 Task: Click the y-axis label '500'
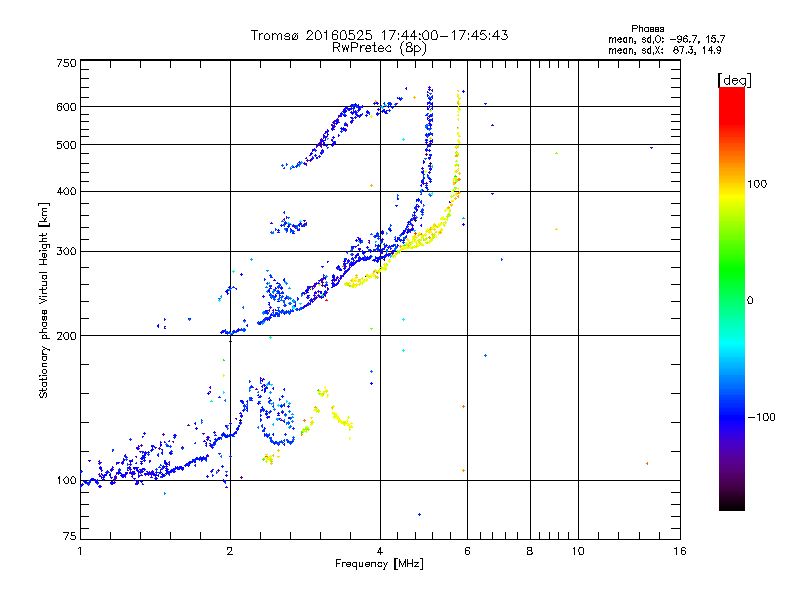(66, 145)
